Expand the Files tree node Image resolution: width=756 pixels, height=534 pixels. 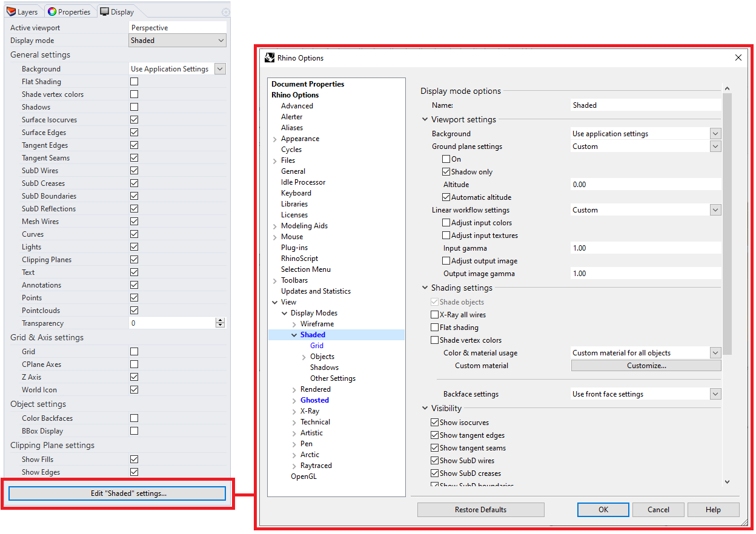pyautogui.click(x=275, y=161)
